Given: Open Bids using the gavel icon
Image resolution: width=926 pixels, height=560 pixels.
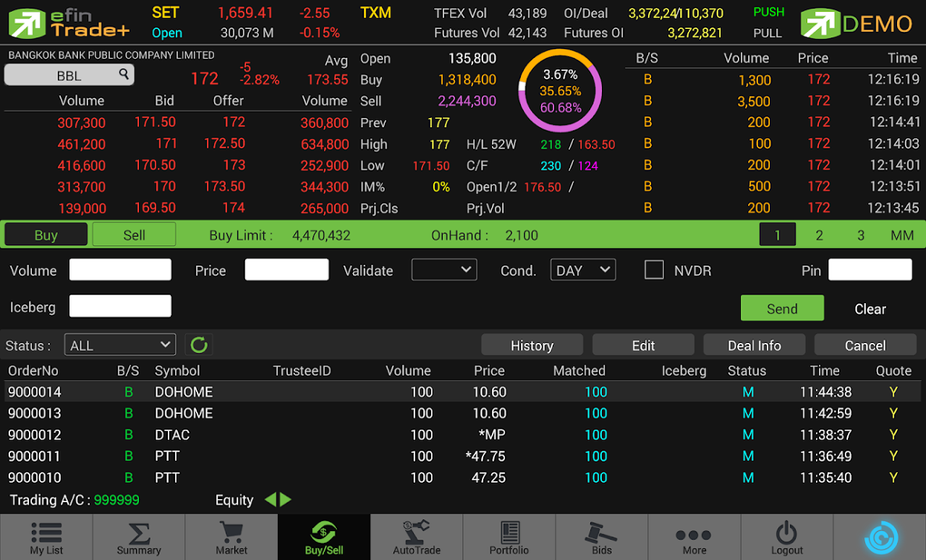Looking at the screenshot, I should [x=601, y=536].
